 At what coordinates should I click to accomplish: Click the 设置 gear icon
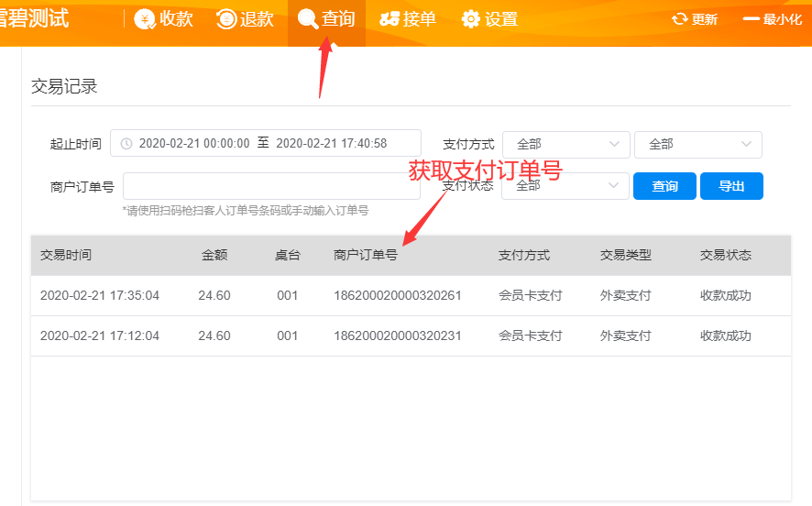click(x=471, y=19)
